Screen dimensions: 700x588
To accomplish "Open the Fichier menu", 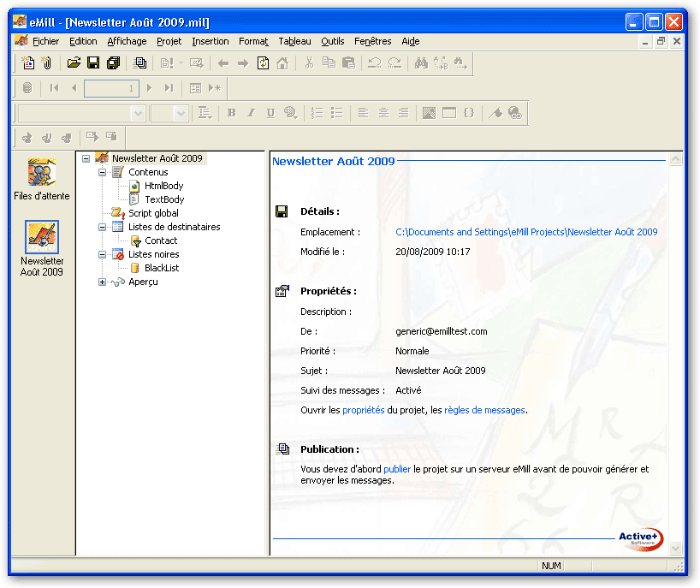I will pos(45,42).
